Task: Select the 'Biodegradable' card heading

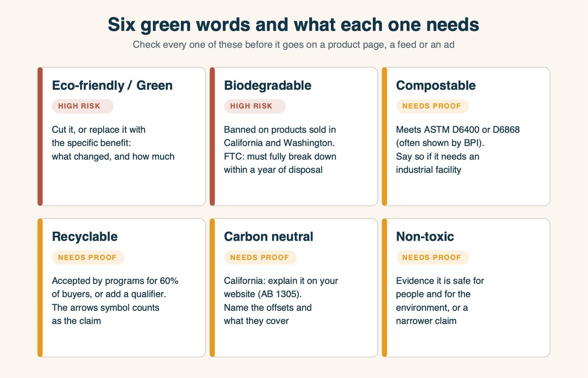Action: pyautogui.click(x=268, y=85)
